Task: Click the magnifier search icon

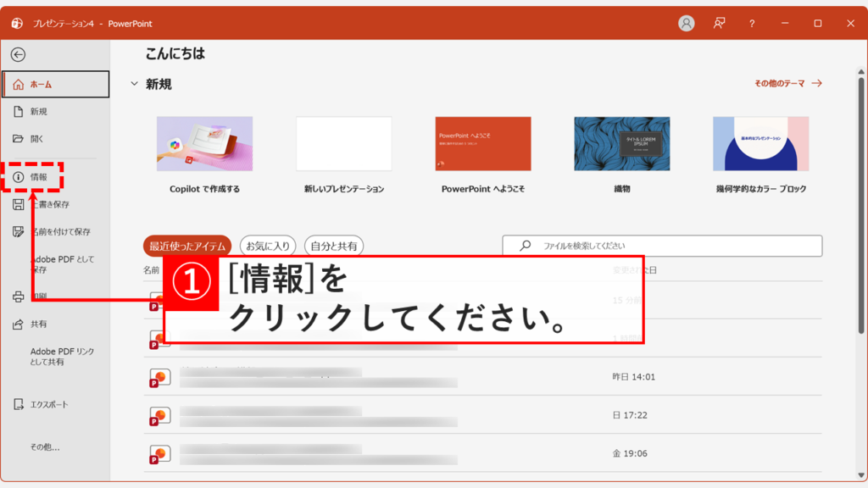Action: click(526, 245)
